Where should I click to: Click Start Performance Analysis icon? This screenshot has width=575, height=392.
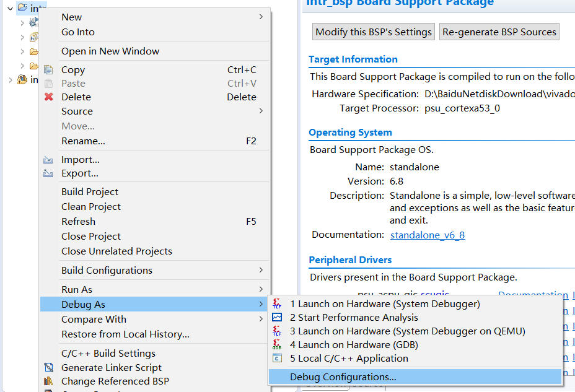[277, 318]
